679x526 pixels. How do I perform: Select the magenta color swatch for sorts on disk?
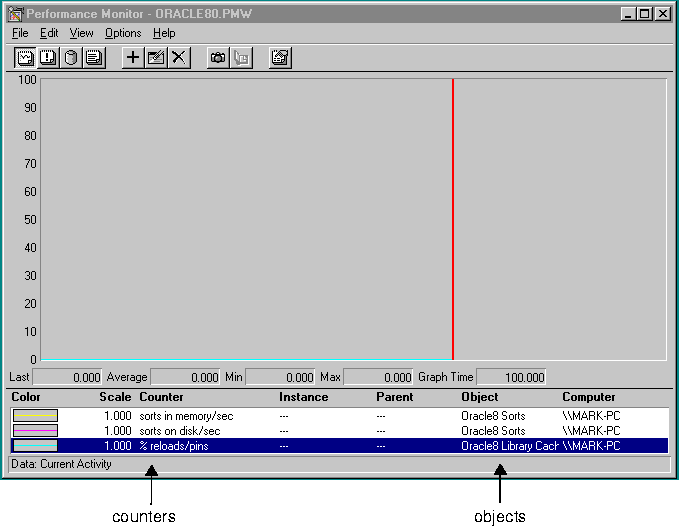(35, 431)
